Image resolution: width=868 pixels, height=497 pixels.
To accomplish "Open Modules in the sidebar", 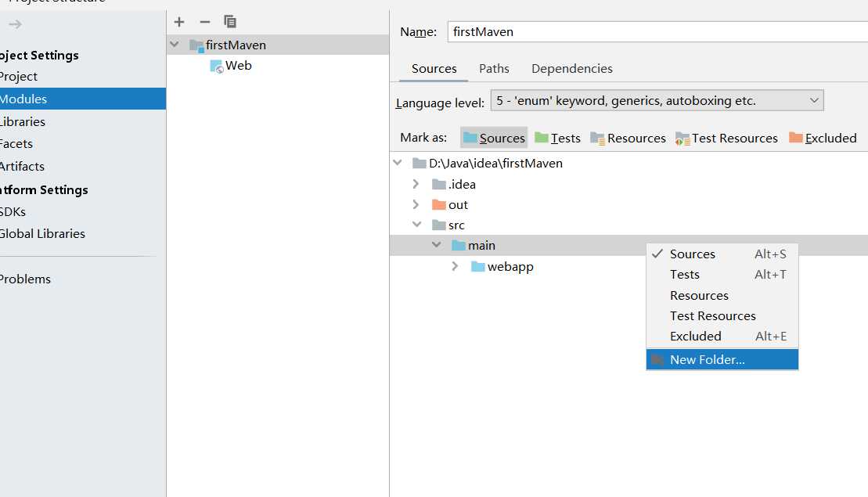I will 83,99.
